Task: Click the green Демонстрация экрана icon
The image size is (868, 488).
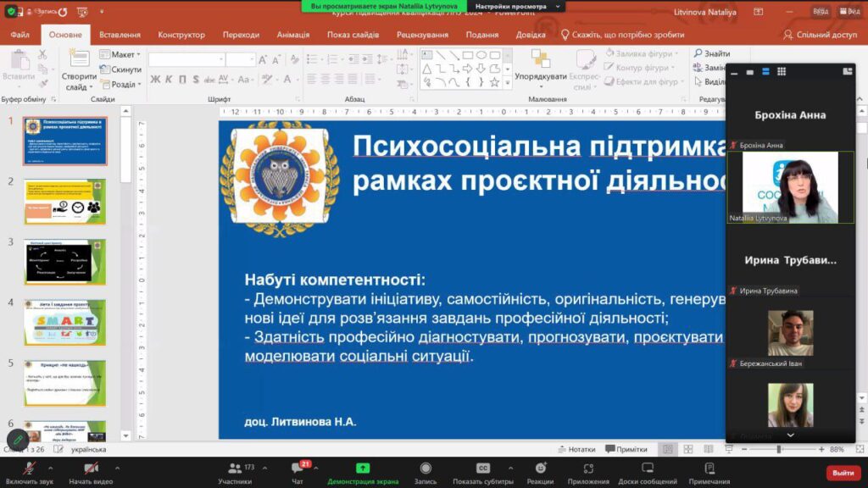Action: (363, 469)
